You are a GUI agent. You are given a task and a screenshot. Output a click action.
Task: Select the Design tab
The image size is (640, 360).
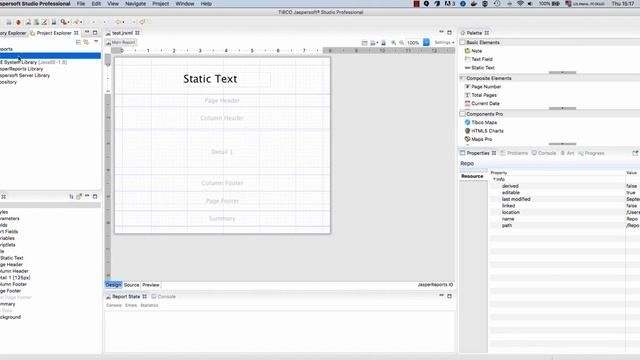coord(113,285)
